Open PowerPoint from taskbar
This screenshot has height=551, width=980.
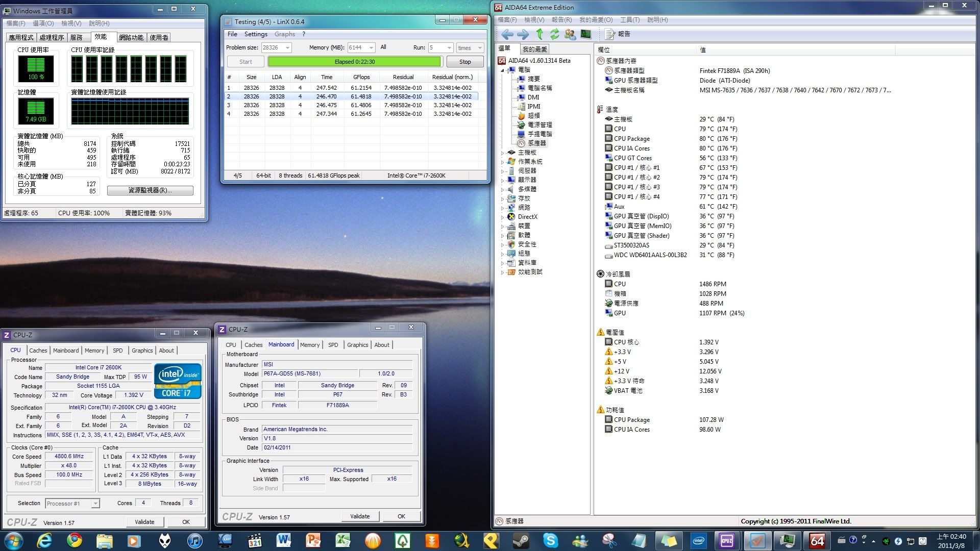(x=313, y=541)
